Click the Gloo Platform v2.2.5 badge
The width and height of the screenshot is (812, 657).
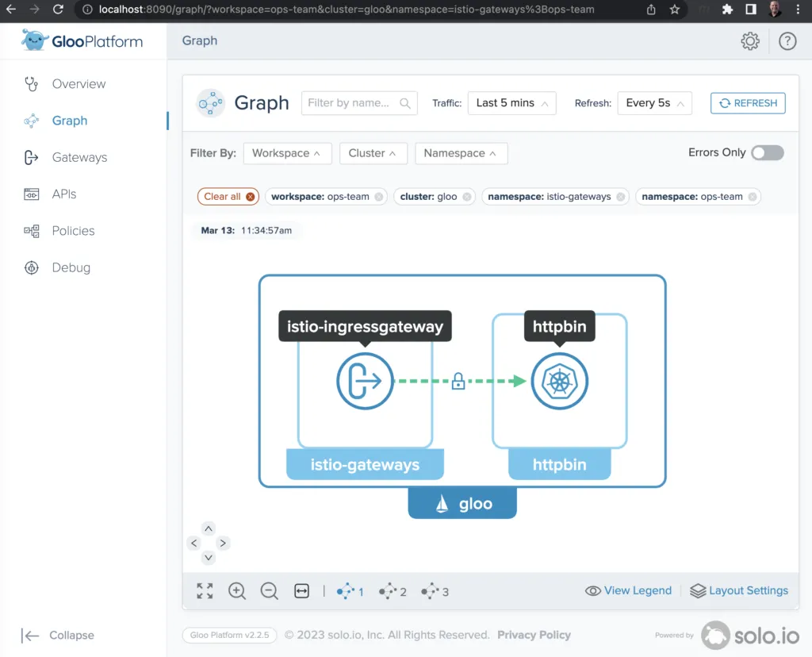pos(229,636)
